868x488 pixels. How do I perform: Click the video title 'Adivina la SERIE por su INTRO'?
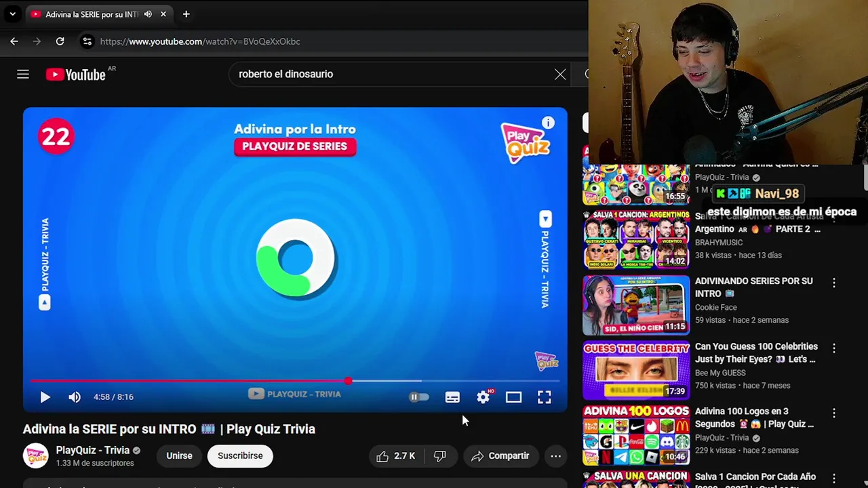click(169, 429)
